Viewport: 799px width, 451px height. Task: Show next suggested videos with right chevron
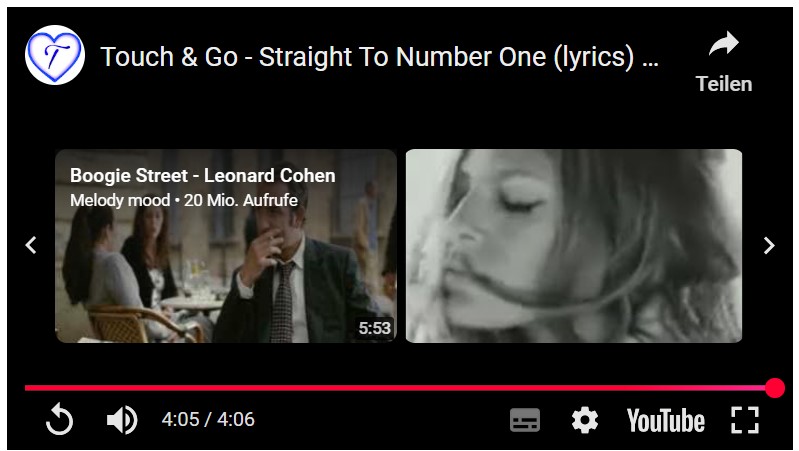[x=768, y=245]
